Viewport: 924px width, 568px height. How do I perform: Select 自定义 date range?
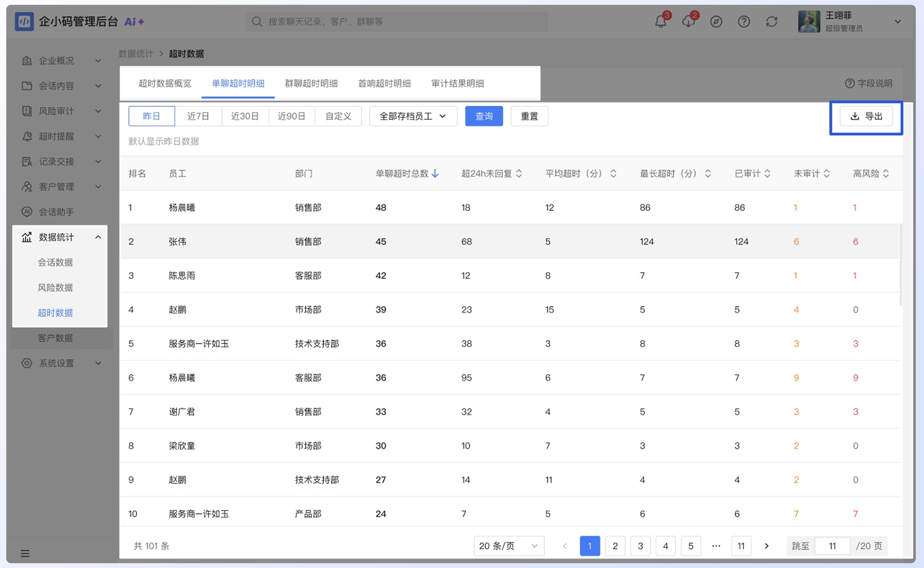pos(338,116)
